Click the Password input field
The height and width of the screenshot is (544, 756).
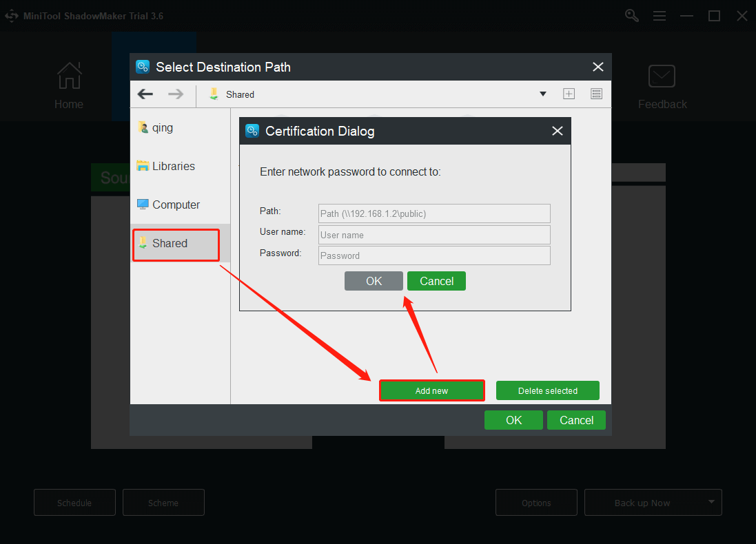(434, 255)
